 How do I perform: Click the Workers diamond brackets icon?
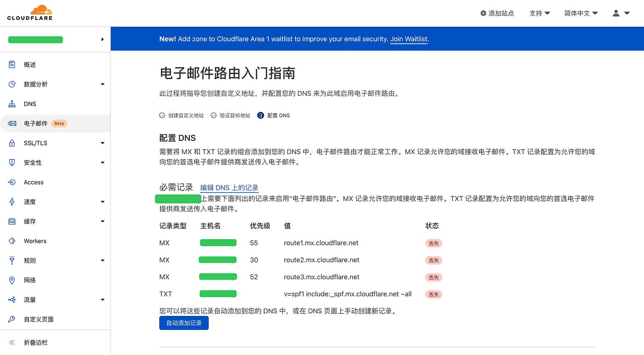[x=12, y=241]
